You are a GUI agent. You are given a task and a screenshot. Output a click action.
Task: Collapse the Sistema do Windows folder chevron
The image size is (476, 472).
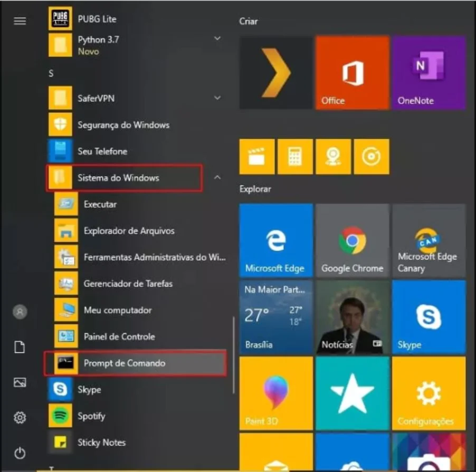click(x=217, y=177)
